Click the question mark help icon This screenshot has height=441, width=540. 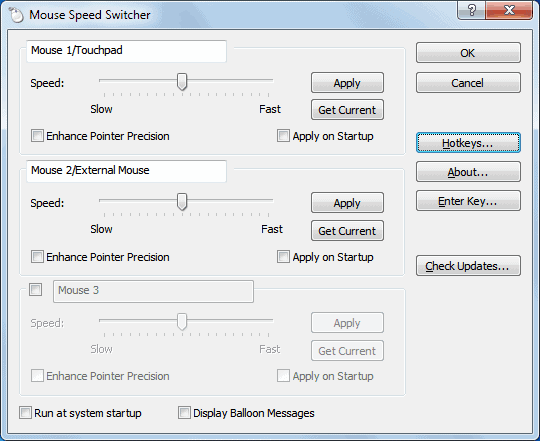tap(471, 10)
